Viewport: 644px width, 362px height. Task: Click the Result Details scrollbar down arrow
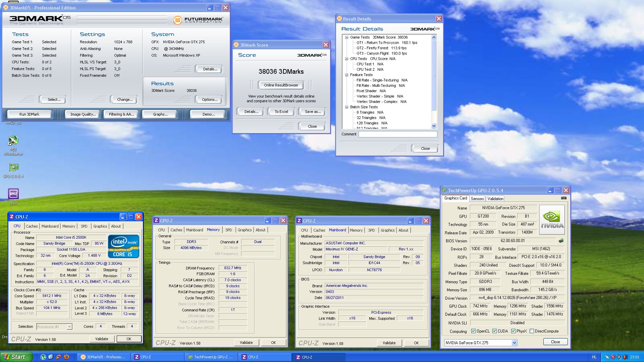434,126
